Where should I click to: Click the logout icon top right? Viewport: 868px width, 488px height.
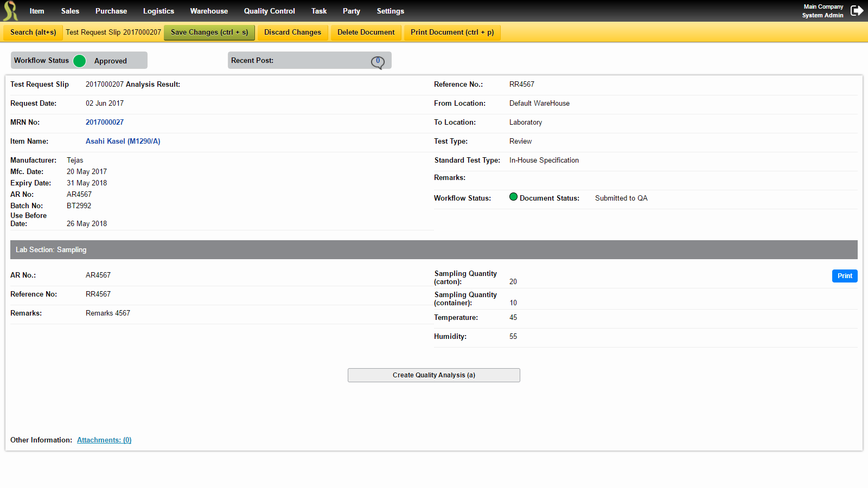tap(857, 10)
